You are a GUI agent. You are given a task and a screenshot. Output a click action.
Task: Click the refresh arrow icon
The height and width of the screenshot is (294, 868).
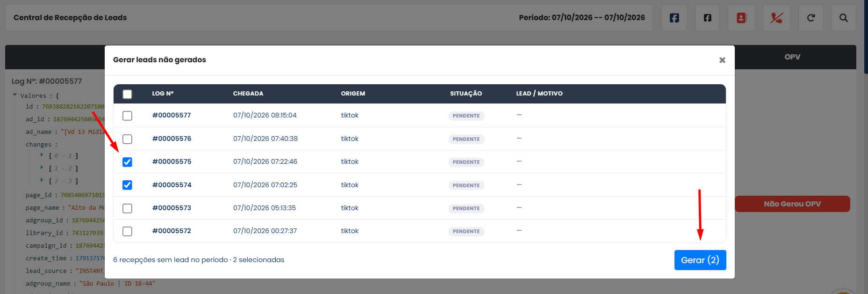(811, 18)
